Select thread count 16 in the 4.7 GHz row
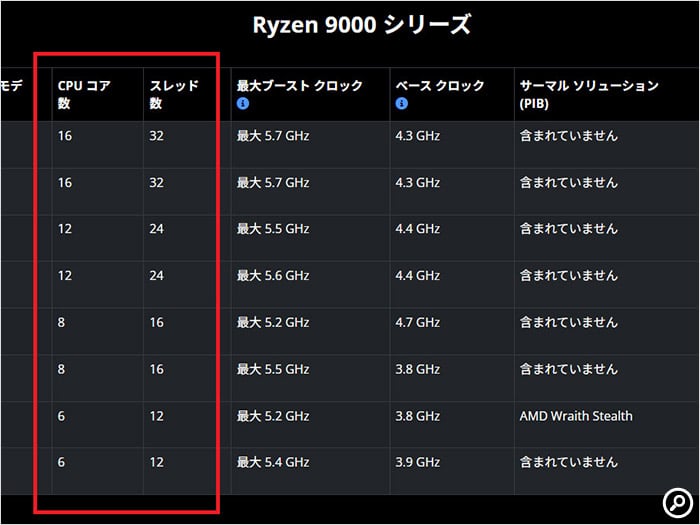 pyautogui.click(x=156, y=322)
